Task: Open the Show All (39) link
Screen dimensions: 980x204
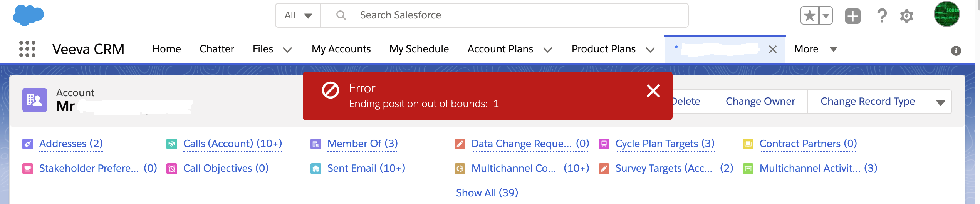Action: (x=487, y=192)
